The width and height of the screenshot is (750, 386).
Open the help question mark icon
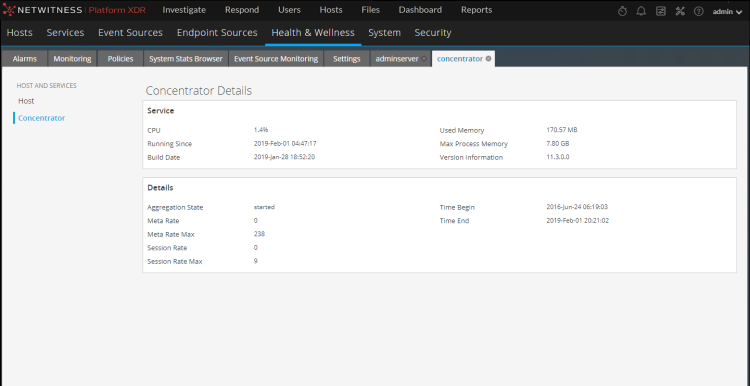[699, 11]
